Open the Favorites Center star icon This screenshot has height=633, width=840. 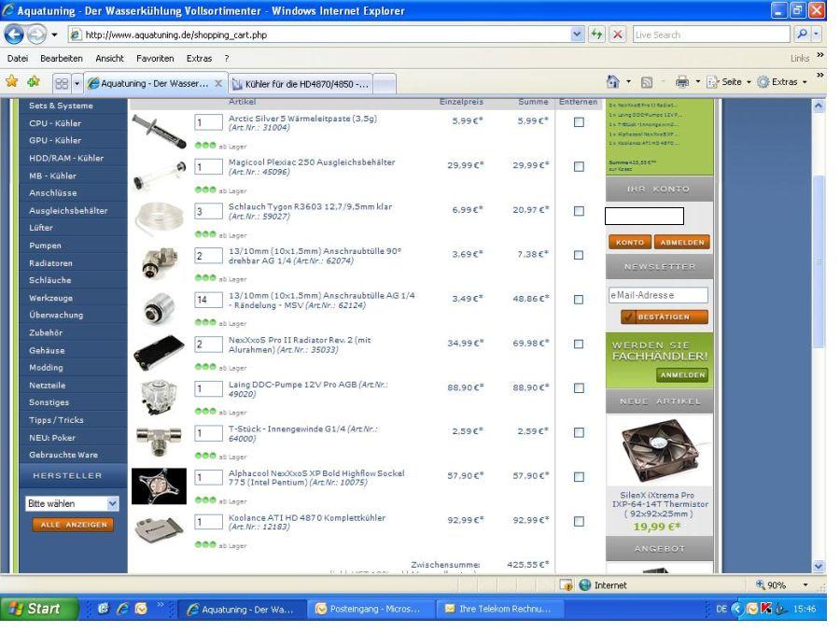pyautogui.click(x=12, y=82)
